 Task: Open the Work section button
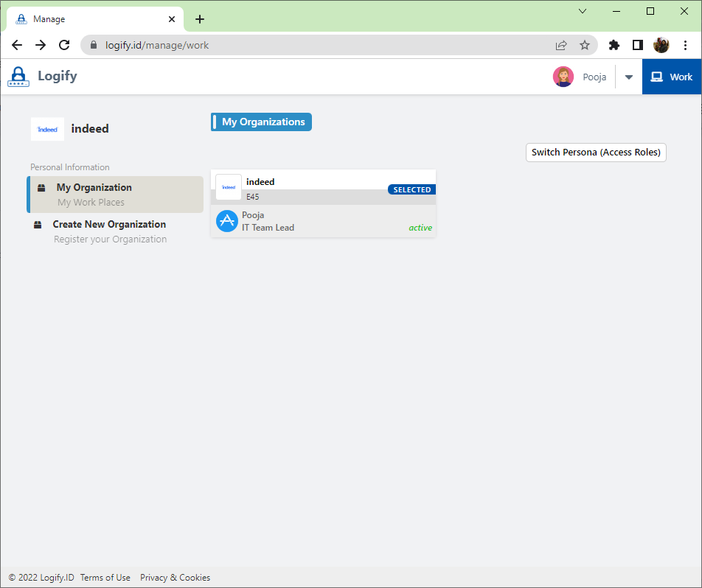pyautogui.click(x=671, y=77)
